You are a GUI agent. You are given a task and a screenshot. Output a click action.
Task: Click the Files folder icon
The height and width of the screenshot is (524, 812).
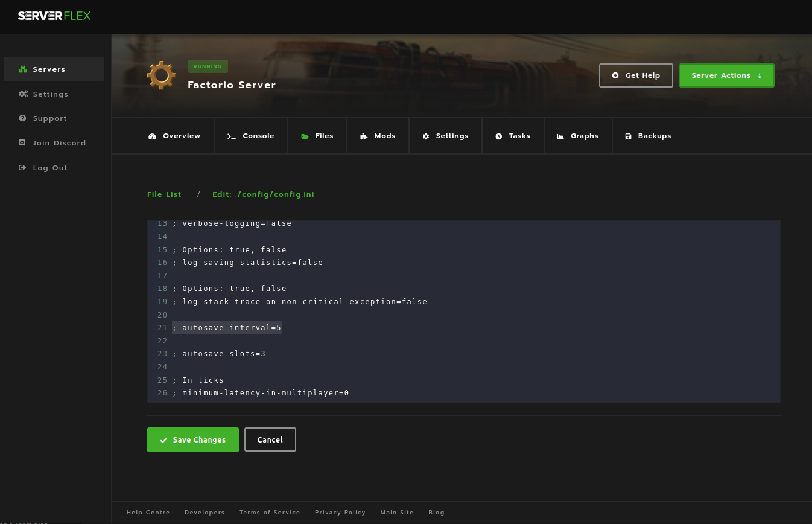point(305,136)
